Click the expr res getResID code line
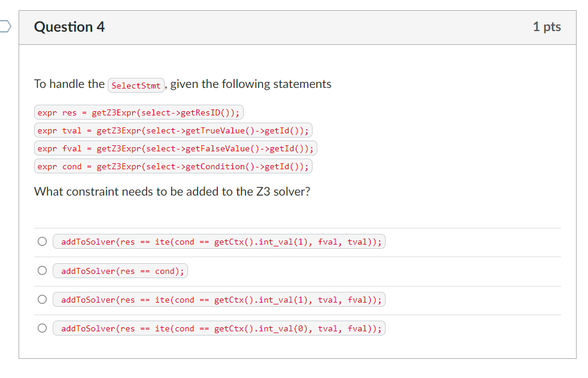 click(x=139, y=112)
